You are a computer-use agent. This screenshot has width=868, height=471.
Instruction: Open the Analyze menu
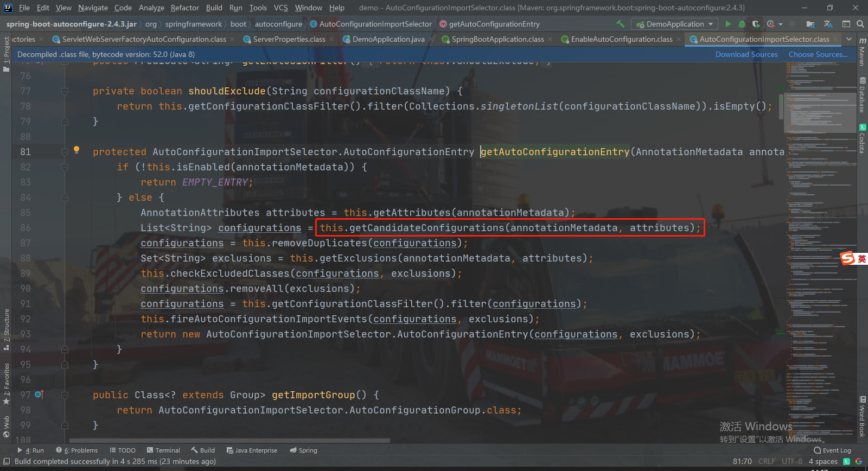click(x=151, y=8)
